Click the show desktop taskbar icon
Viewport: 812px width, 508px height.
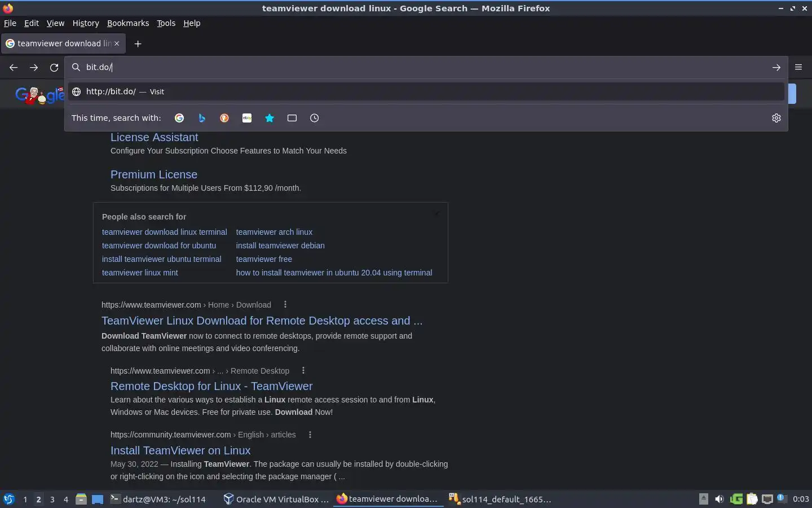(98, 499)
